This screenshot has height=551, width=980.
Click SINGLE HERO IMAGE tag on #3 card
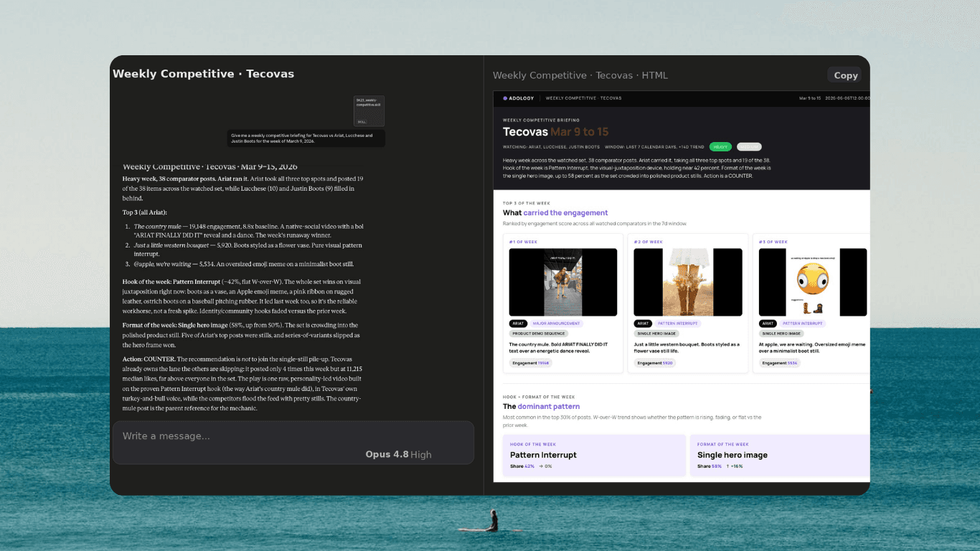click(782, 334)
